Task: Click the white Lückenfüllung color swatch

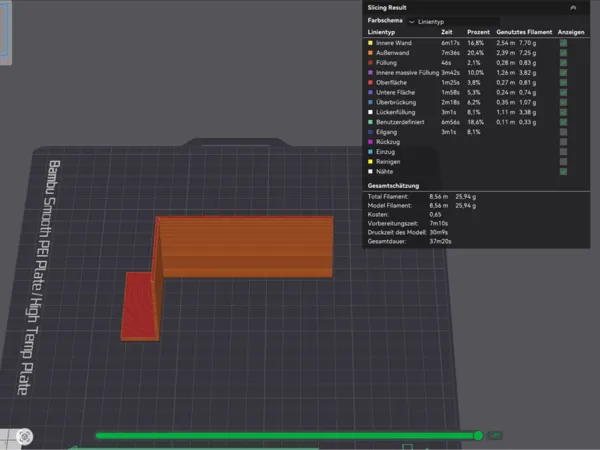Action: point(370,112)
